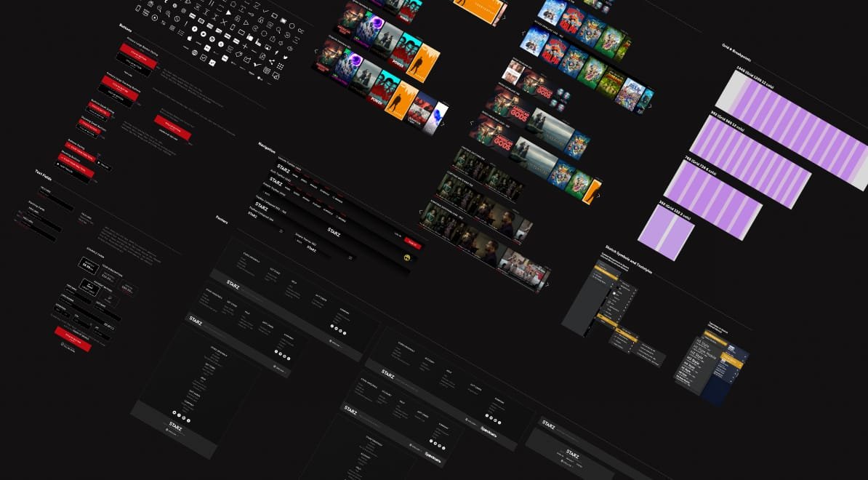The image size is (868, 480).
Task: Click the 992 grid purple column block
Action: [751, 162]
